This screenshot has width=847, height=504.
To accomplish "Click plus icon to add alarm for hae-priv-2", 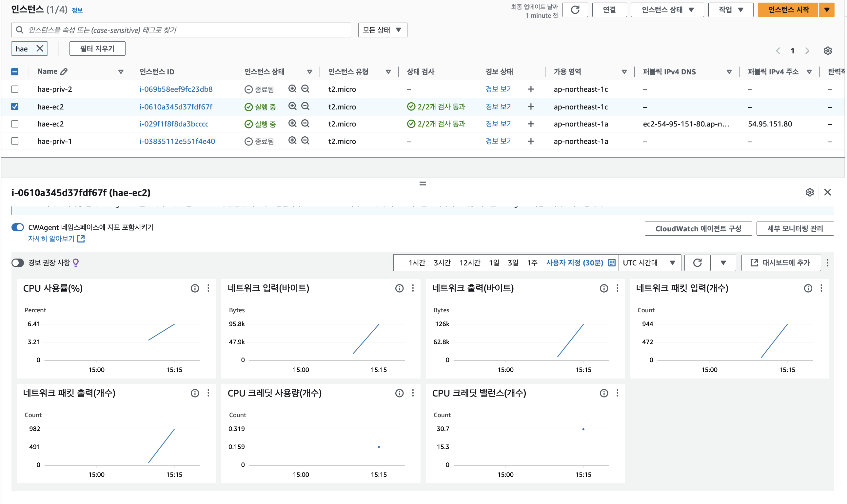I will (x=530, y=89).
